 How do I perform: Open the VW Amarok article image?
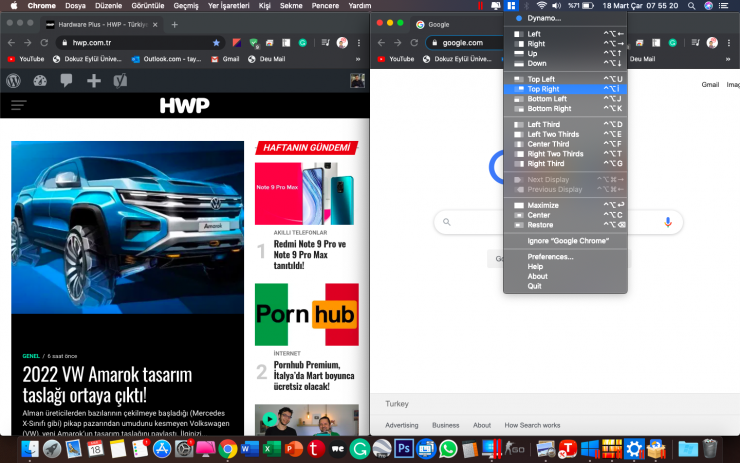pyautogui.click(x=127, y=227)
